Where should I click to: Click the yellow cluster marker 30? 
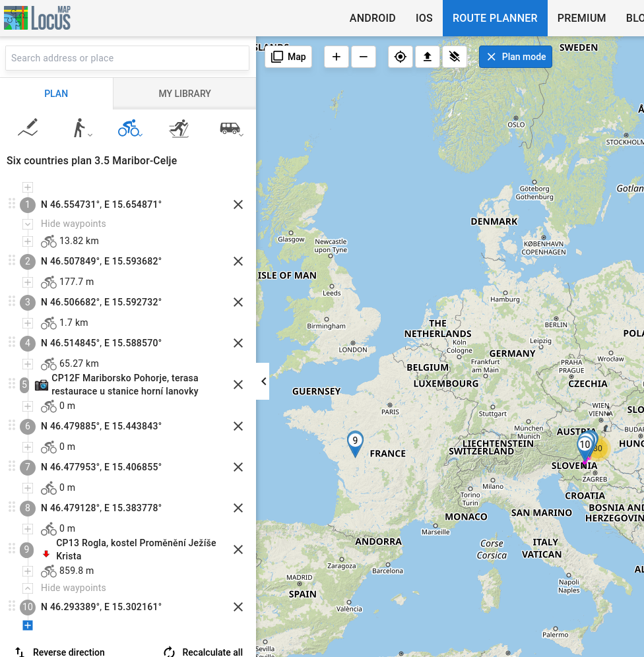click(x=600, y=449)
